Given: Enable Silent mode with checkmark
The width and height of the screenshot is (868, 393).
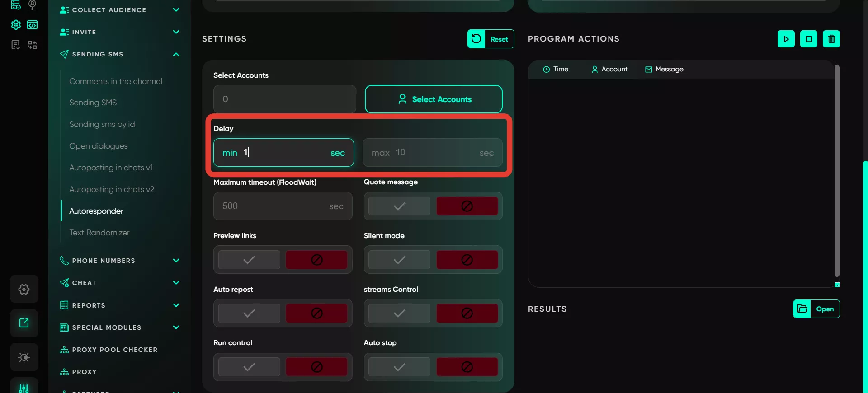Looking at the screenshot, I should tap(399, 260).
